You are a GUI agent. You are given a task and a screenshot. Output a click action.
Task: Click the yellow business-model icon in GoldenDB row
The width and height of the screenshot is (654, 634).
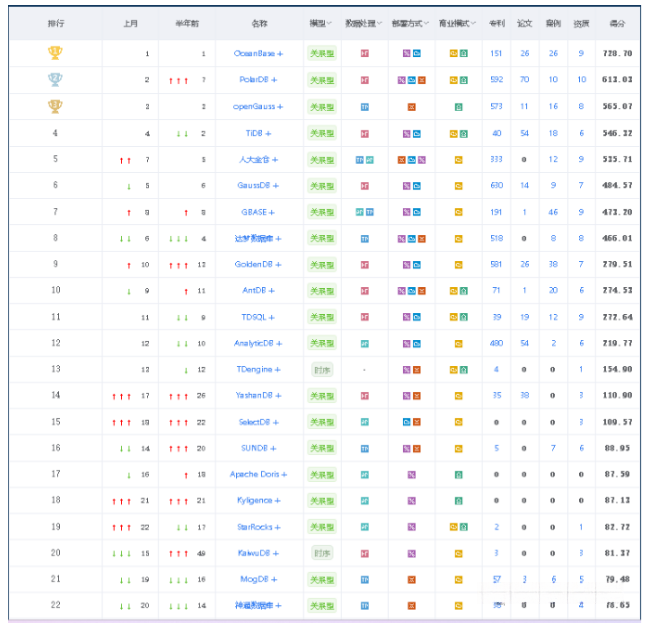tap(458, 265)
